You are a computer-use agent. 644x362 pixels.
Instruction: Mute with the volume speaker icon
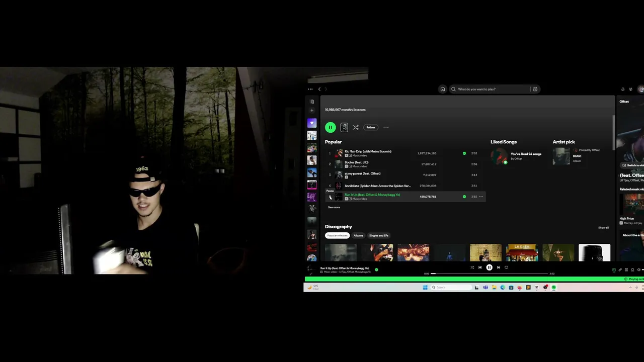pyautogui.click(x=638, y=270)
